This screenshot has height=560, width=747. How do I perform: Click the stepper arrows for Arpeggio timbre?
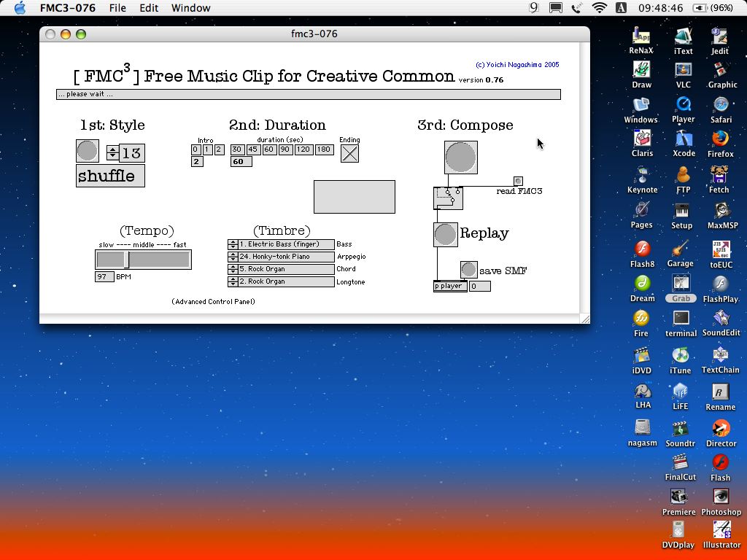233,257
